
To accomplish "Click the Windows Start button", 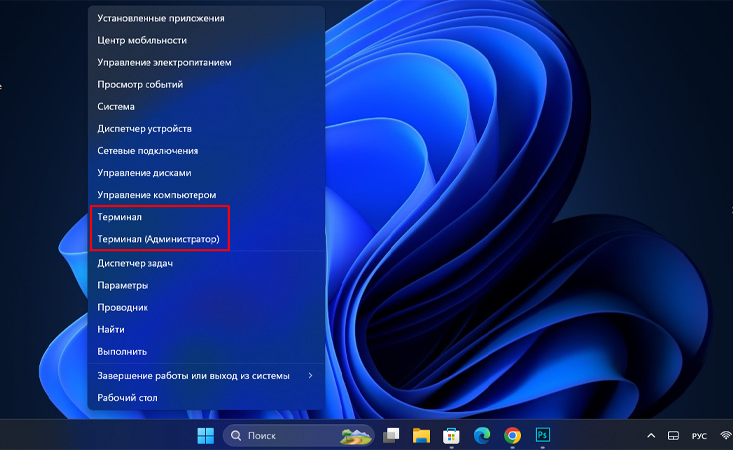I will pyautogui.click(x=206, y=436).
